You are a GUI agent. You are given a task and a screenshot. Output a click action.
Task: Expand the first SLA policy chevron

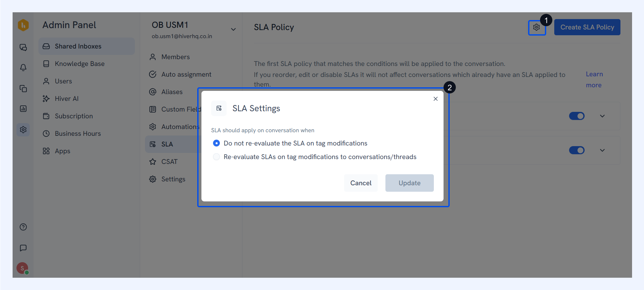pos(602,116)
